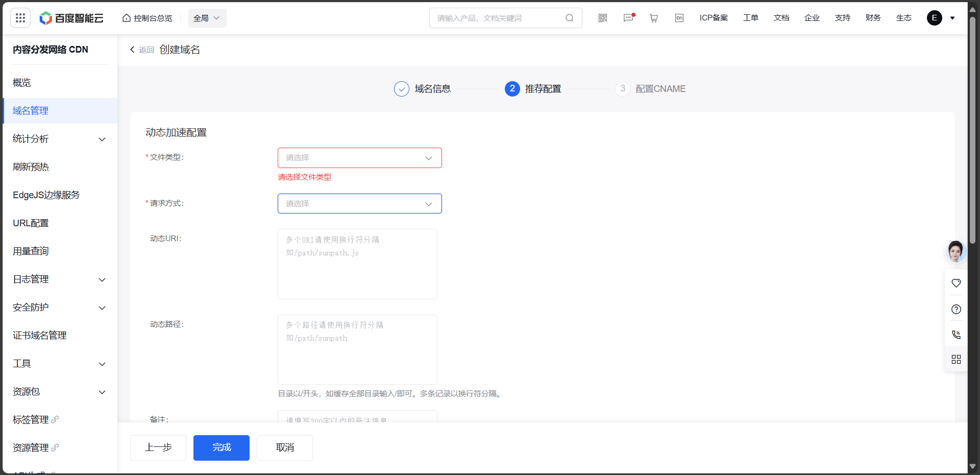The image size is (980, 475).
Task: Open the 文件类型 dropdown
Action: (x=359, y=158)
